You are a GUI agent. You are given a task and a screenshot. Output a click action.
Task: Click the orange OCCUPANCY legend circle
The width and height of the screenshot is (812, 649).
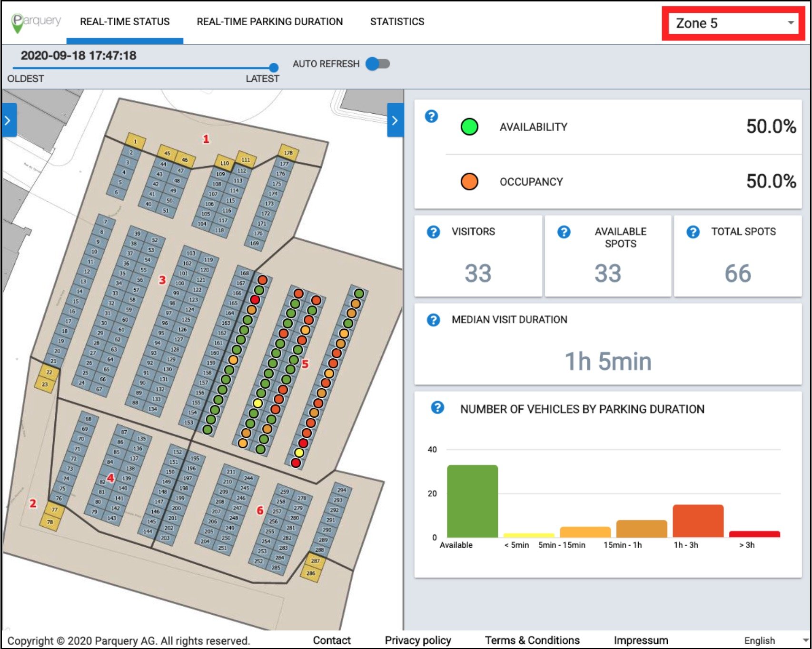(x=469, y=182)
